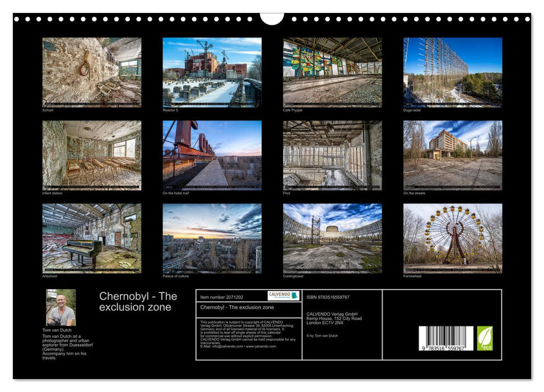The height and width of the screenshot is (392, 544).
Task: Select the abandoned Pool thumbnail
Action: [x=332, y=155]
